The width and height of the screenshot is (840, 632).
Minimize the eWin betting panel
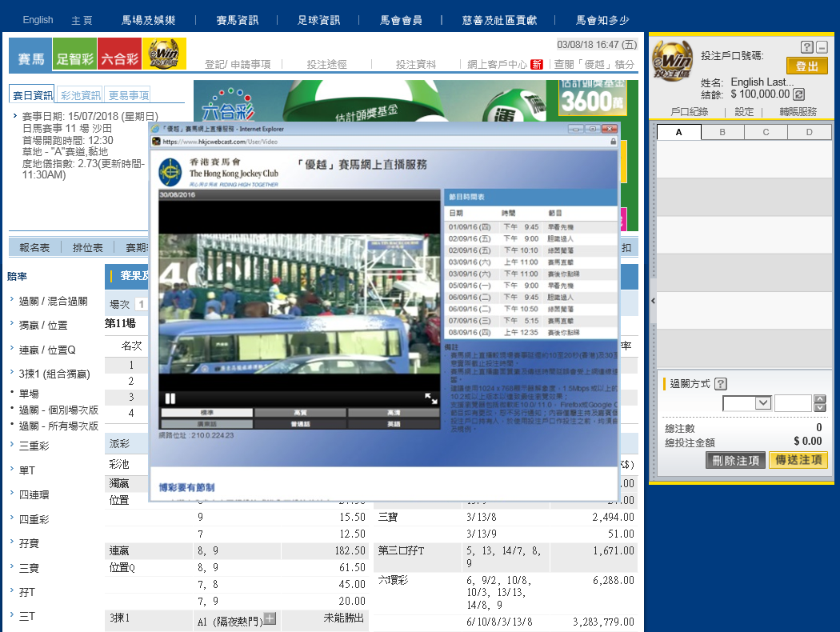[x=822, y=47]
